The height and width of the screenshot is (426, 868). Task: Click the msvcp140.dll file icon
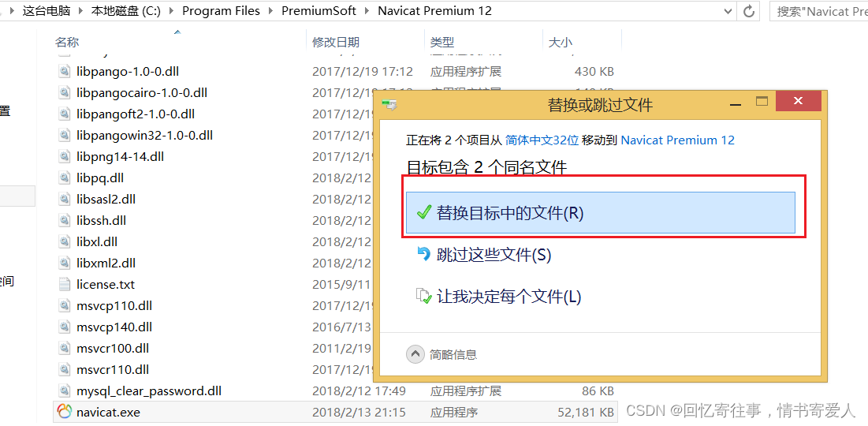[x=65, y=327]
